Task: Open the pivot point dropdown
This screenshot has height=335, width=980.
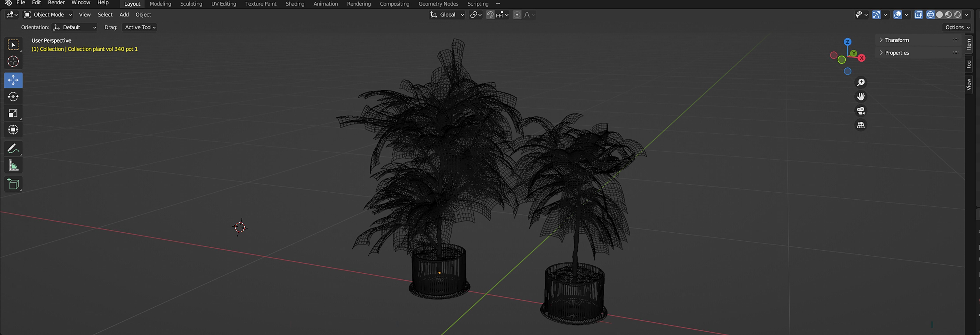Action: click(476, 14)
